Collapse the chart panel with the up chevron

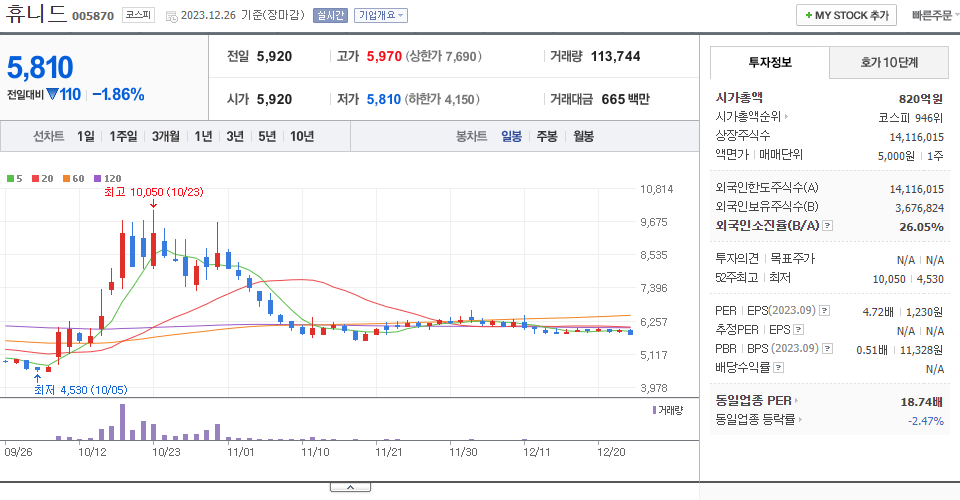(350, 487)
